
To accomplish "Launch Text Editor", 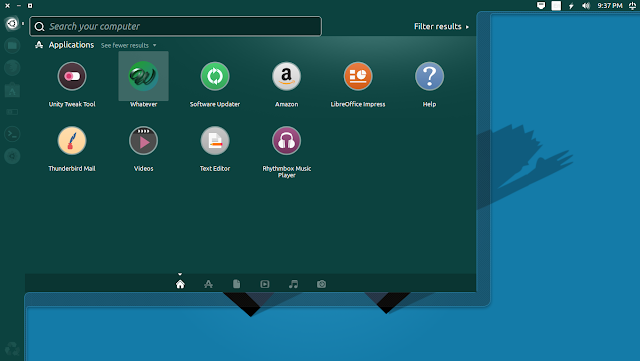I will point(215,141).
